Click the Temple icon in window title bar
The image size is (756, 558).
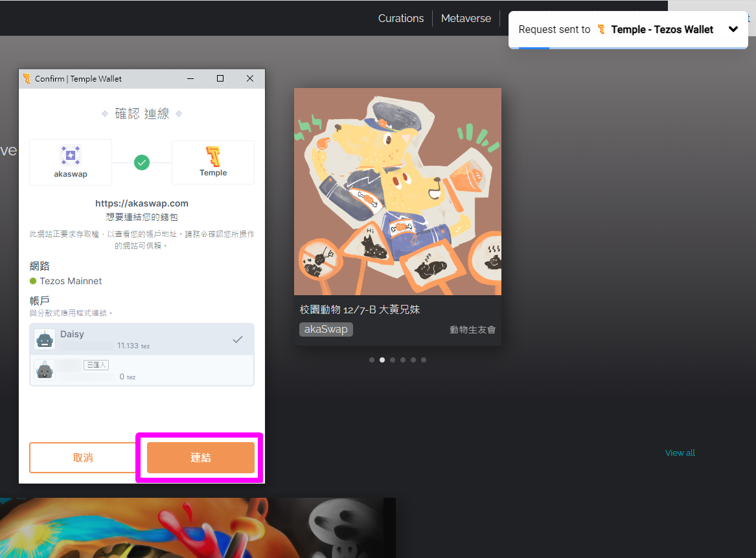click(27, 78)
